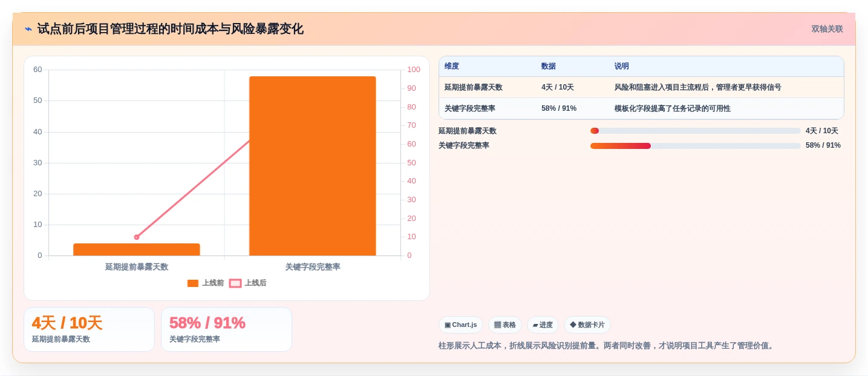Click the tall orange 关键字段完整率 bar
Viewport: 868px width, 376px height.
pyautogui.click(x=313, y=166)
